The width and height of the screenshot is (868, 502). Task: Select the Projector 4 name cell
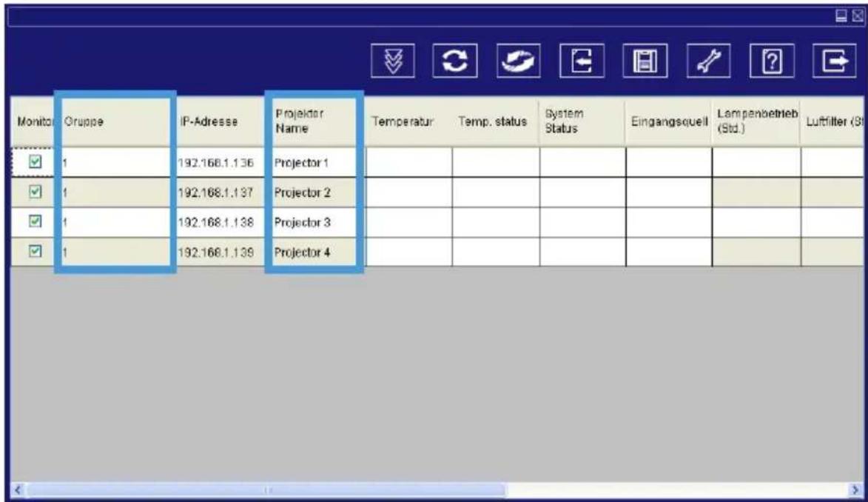[314, 252]
